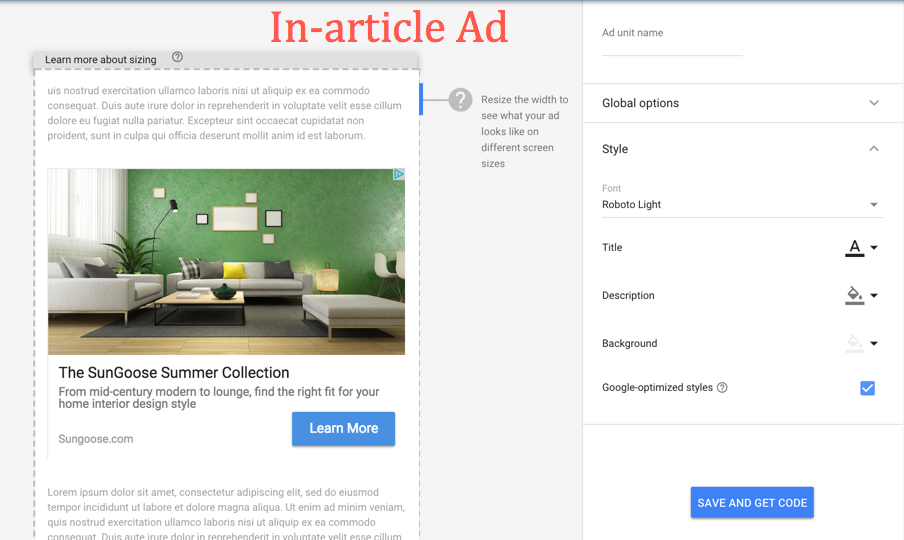
Task: Click the Google-optimized styles help icon
Action: 722,388
